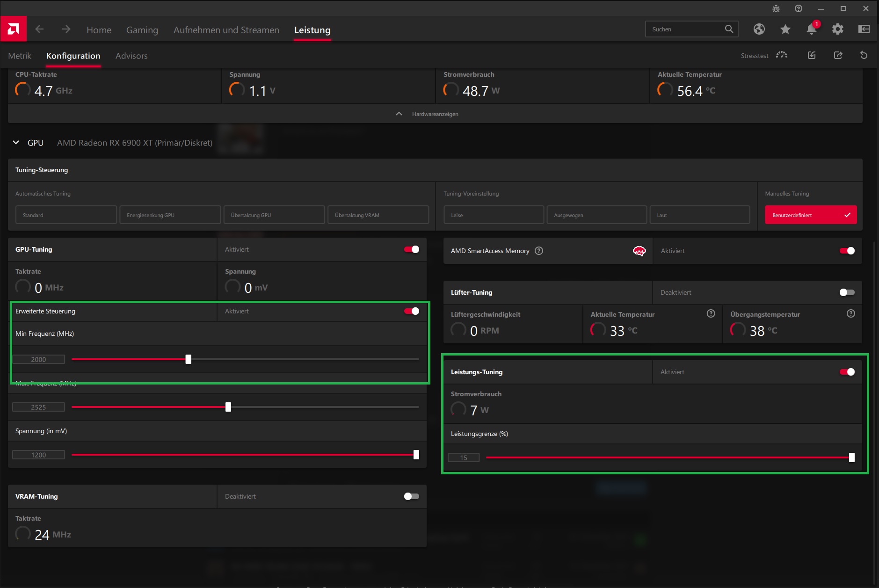Select Übertaktung GPU preset
This screenshot has width=879, height=588.
click(x=274, y=215)
